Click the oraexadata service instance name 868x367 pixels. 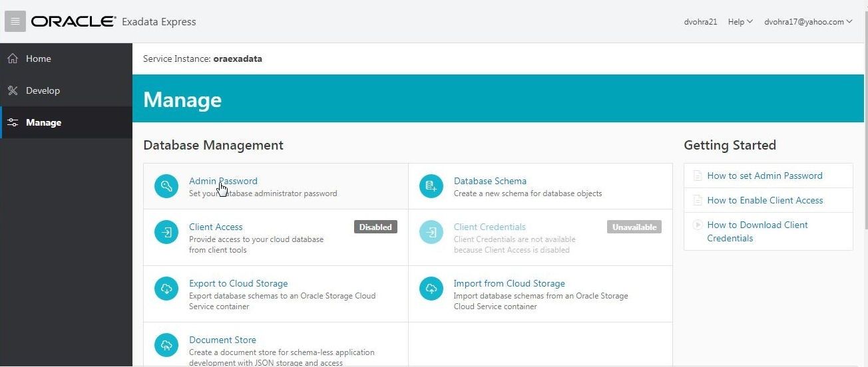238,59
